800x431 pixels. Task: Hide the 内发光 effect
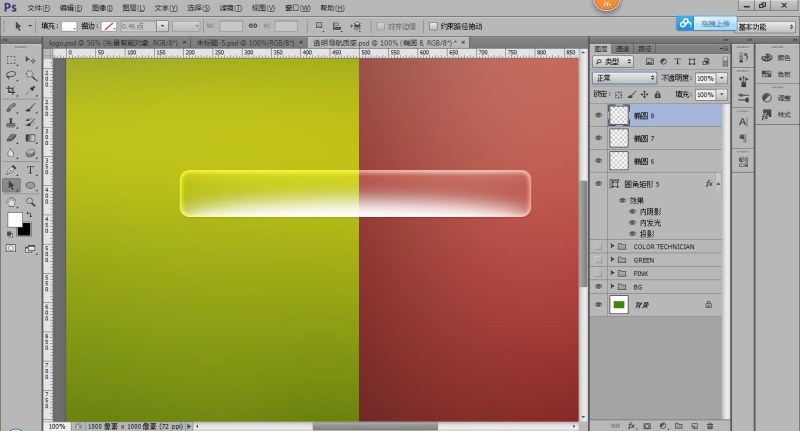point(633,223)
